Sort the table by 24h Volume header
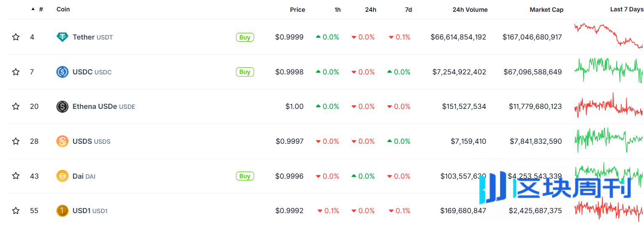Viewport: 644px width, 227px height. (470, 10)
